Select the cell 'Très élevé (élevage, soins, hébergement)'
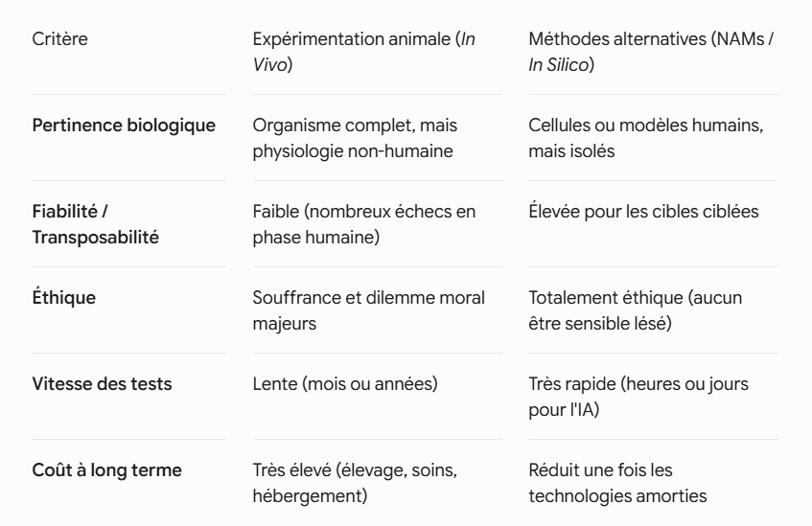This screenshot has height=526, width=812. tap(355, 483)
